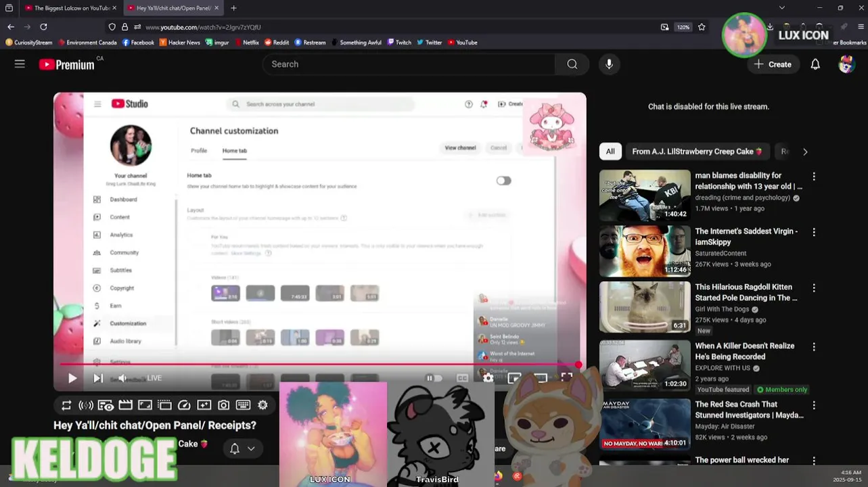868x487 pixels.
Task: Click the search magnifier button
Action: [x=572, y=64]
